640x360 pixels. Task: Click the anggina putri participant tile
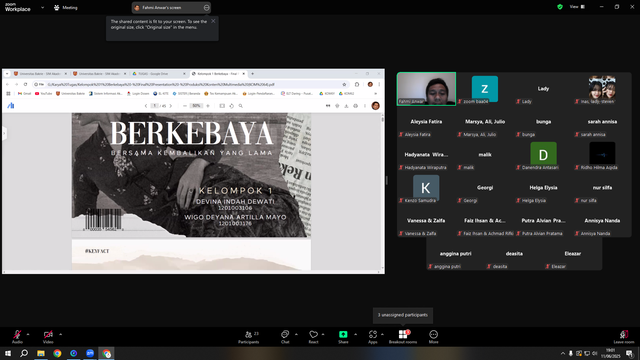[456, 254]
